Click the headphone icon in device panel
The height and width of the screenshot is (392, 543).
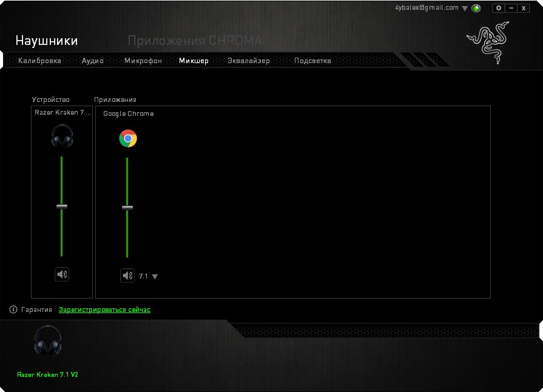point(62,137)
